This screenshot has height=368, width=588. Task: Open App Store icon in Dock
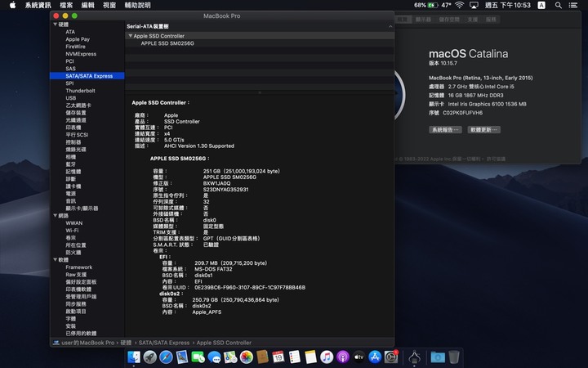tap(375, 357)
